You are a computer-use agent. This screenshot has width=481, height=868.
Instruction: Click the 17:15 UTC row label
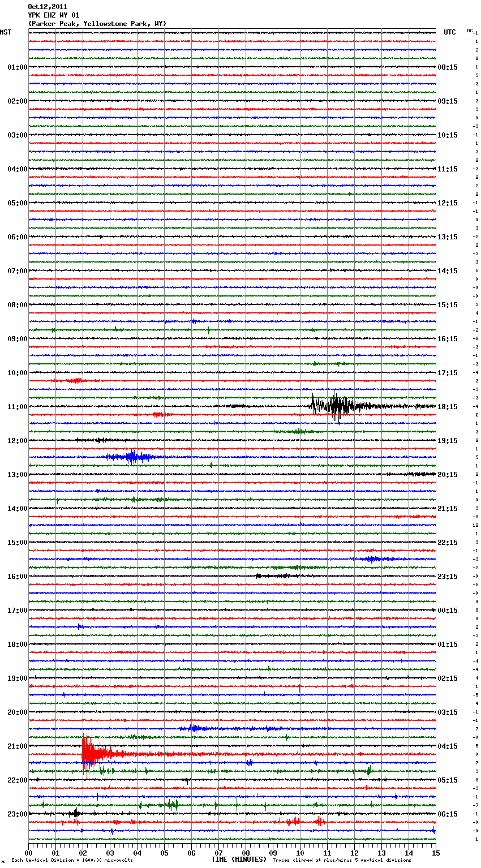tap(448, 373)
